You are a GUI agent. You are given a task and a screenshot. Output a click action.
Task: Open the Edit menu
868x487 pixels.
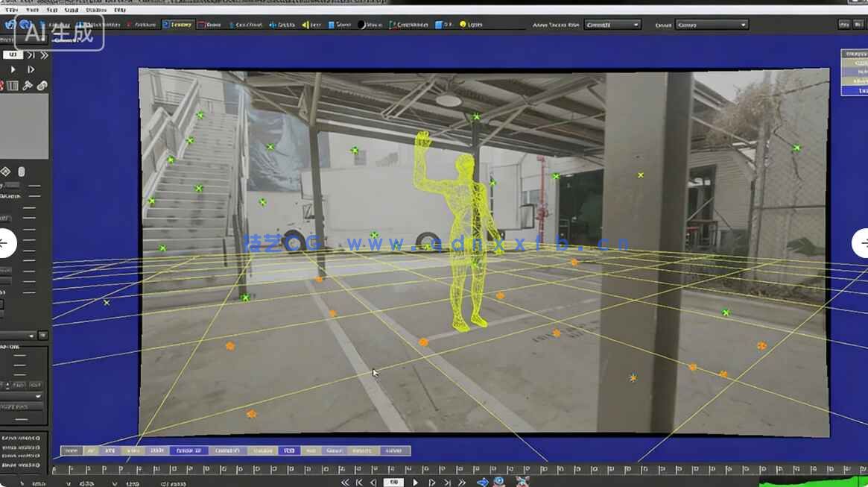[x=34, y=10]
